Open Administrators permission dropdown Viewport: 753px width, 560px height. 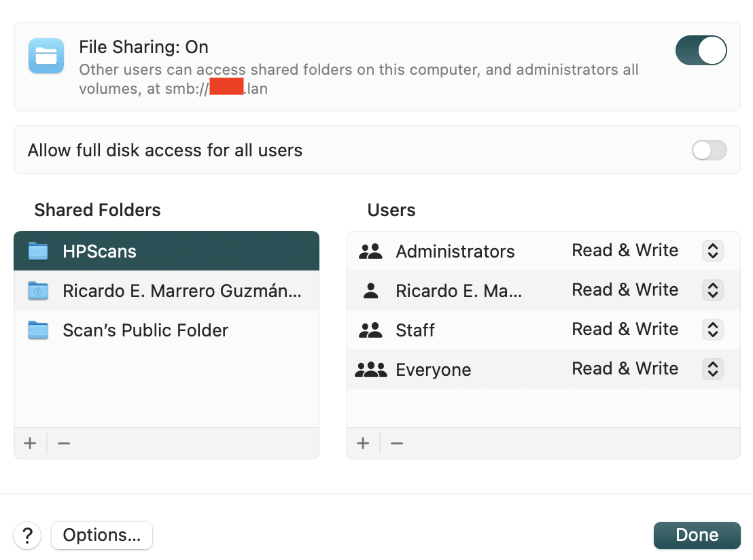click(712, 251)
